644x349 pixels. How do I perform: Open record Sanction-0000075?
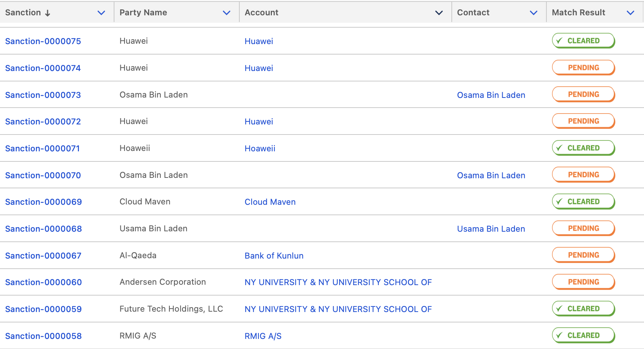pyautogui.click(x=43, y=41)
